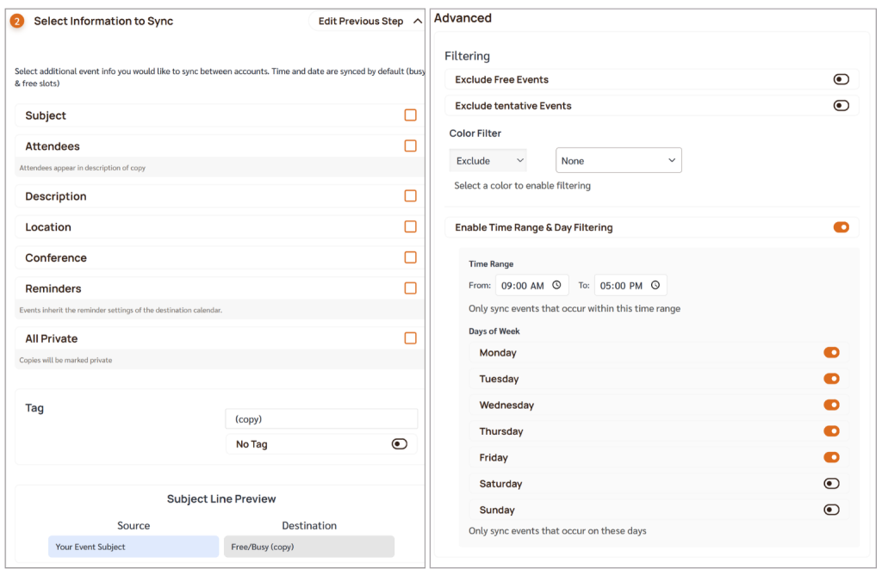Screen dimensions: 882x588
Task: Click the Free/Busy (copy) destination preview
Action: [x=309, y=547]
